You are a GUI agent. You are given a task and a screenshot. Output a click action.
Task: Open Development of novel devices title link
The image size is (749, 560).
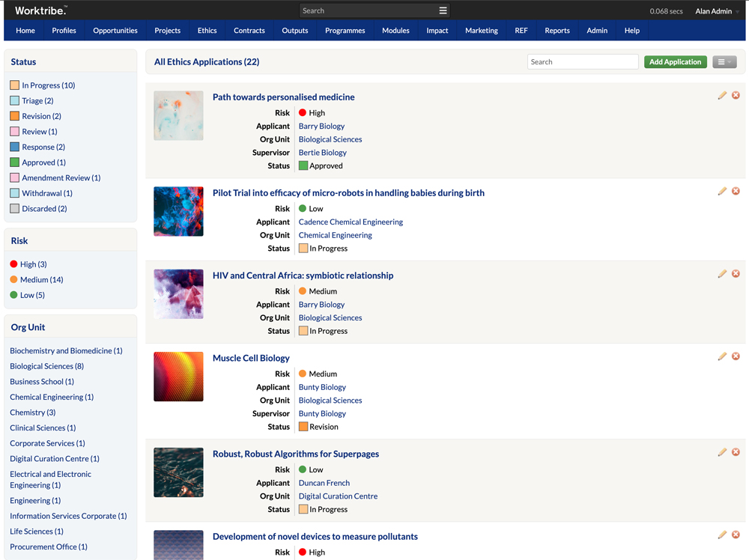click(315, 537)
